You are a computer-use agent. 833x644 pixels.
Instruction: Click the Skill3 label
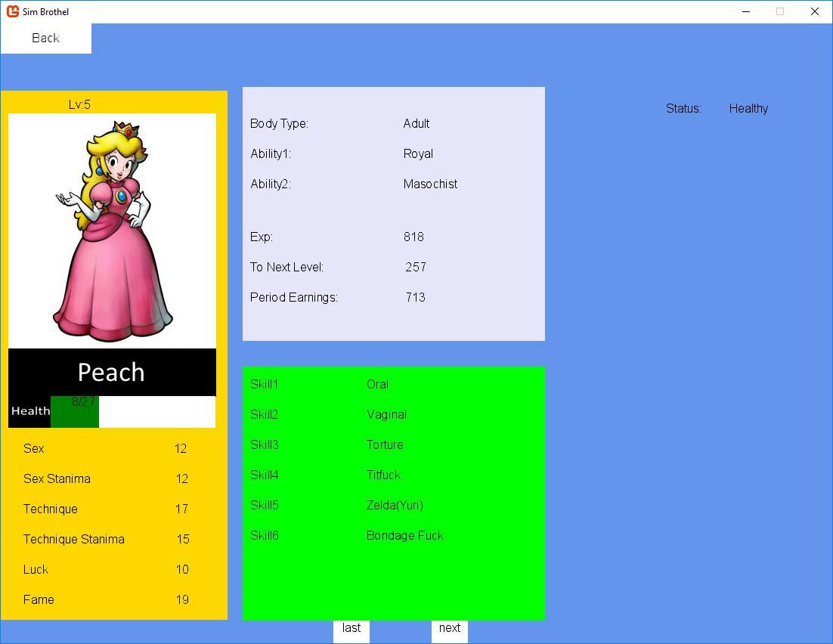pyautogui.click(x=264, y=445)
